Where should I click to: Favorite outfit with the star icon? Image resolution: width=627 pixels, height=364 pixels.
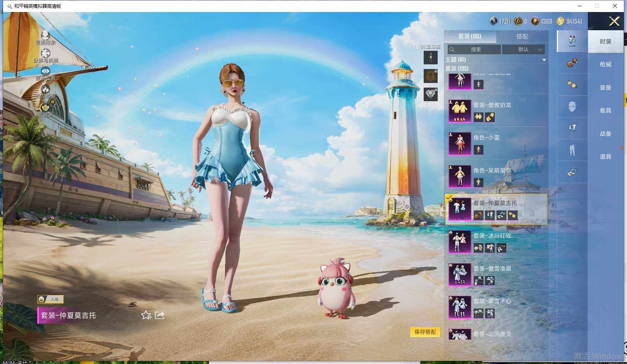pyautogui.click(x=146, y=315)
